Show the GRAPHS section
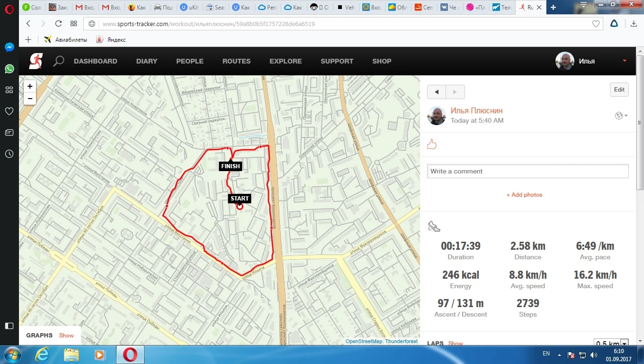The width and height of the screenshot is (644, 364). tap(66, 336)
